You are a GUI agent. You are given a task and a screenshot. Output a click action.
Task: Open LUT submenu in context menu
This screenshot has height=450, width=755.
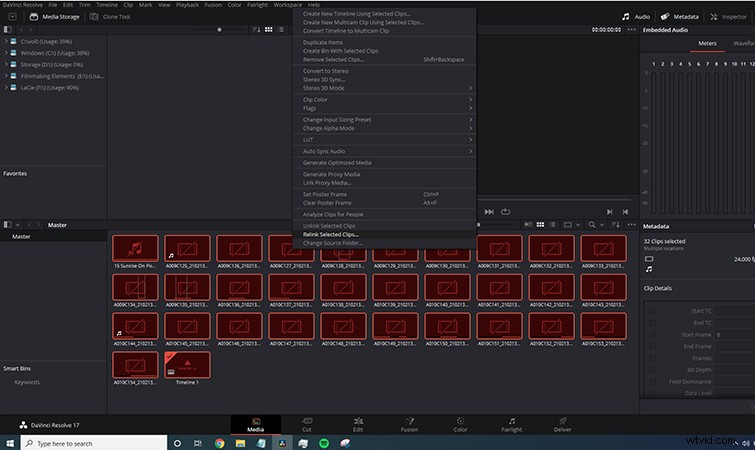click(384, 140)
